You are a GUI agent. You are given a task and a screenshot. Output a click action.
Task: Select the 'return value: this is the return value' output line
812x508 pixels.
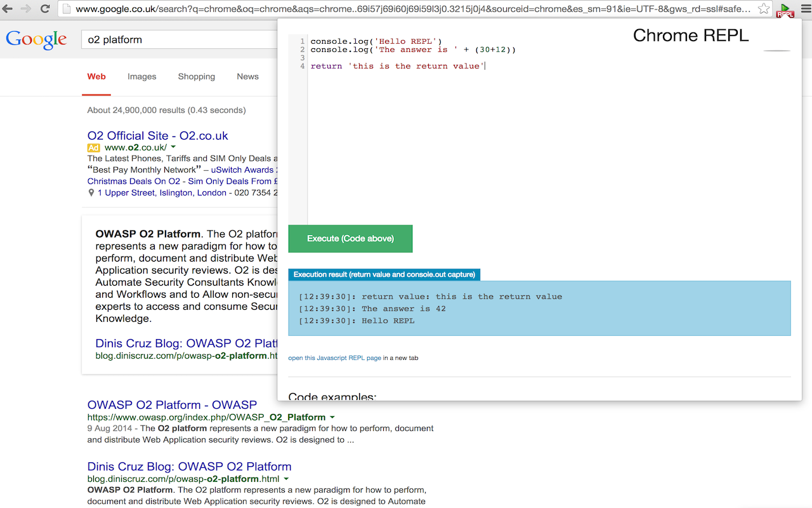click(x=430, y=297)
